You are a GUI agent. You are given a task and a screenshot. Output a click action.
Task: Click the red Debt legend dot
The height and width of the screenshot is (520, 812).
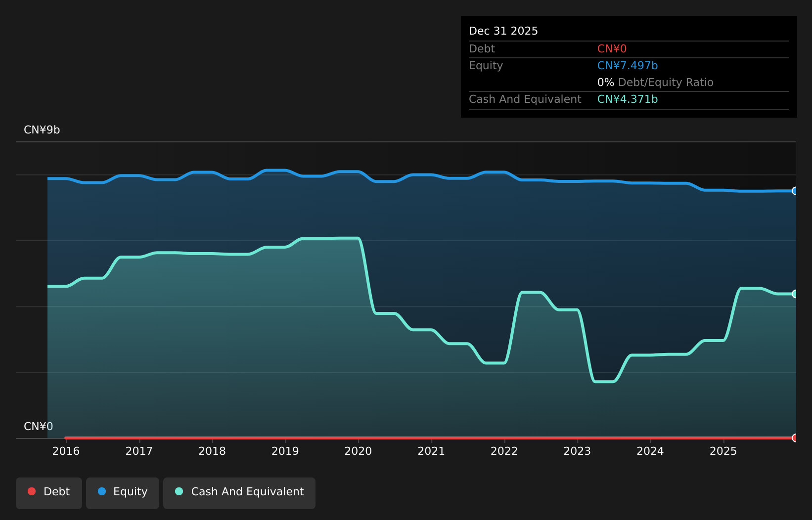(x=32, y=491)
